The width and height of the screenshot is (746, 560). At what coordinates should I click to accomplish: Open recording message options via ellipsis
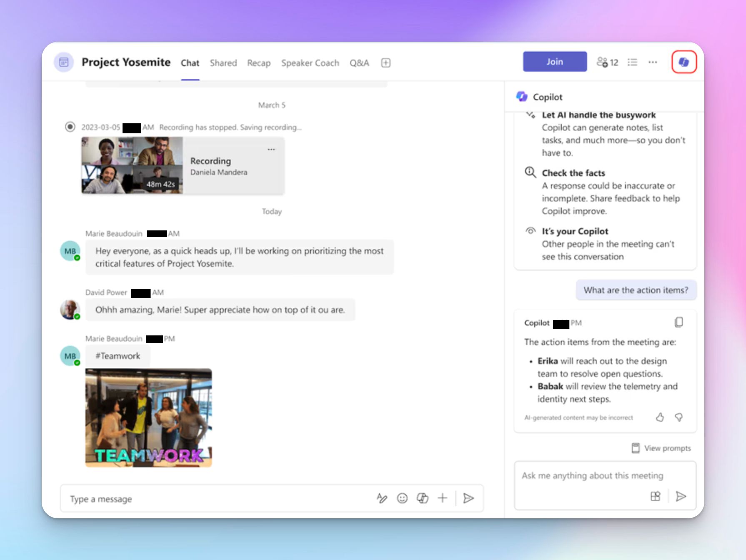click(271, 149)
